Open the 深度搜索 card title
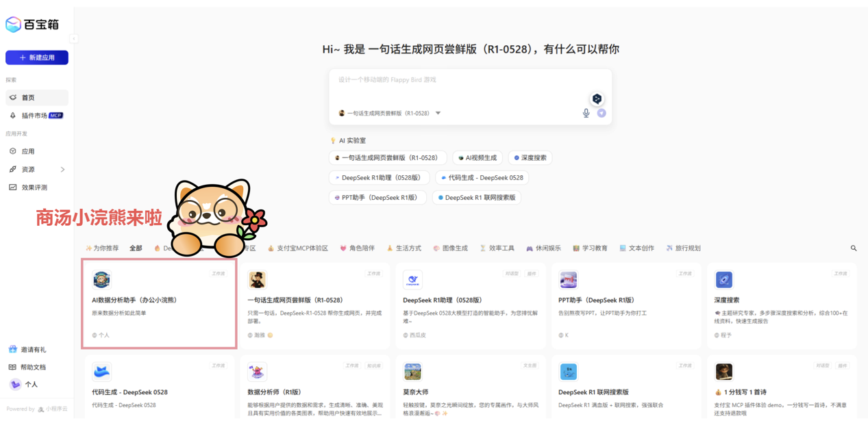 click(x=727, y=300)
